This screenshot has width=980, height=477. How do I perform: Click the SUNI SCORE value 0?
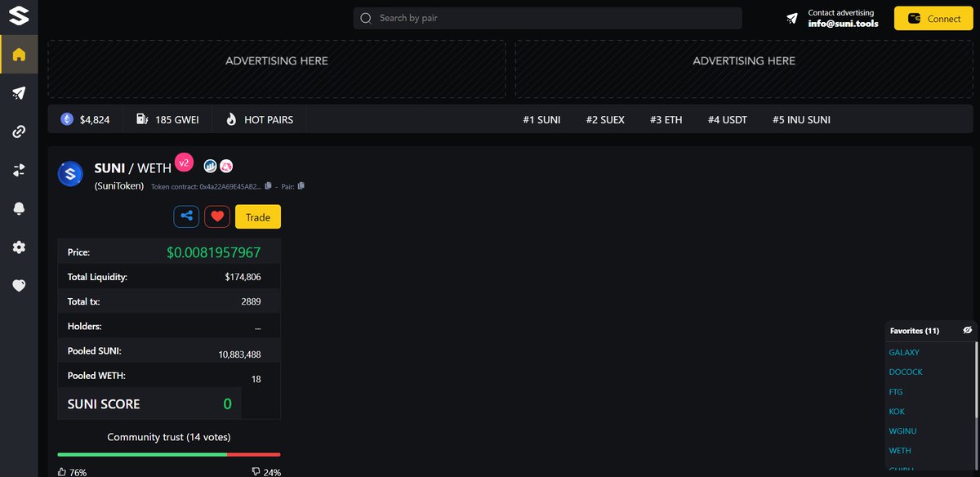pos(227,403)
